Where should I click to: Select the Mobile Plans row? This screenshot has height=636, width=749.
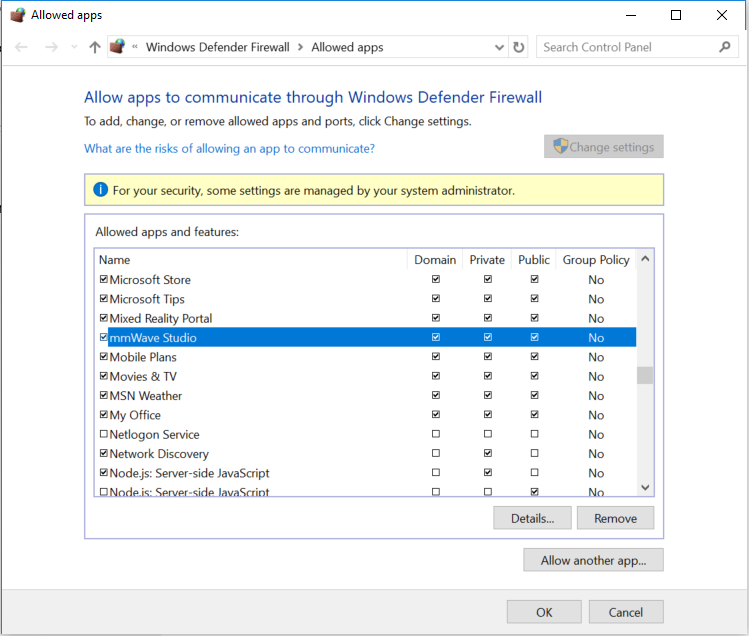click(x=365, y=357)
